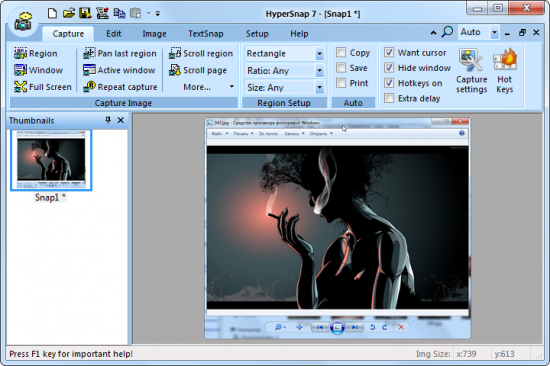This screenshot has width=550, height=366.
Task: Open a file with the folder icon
Action: coord(69,13)
